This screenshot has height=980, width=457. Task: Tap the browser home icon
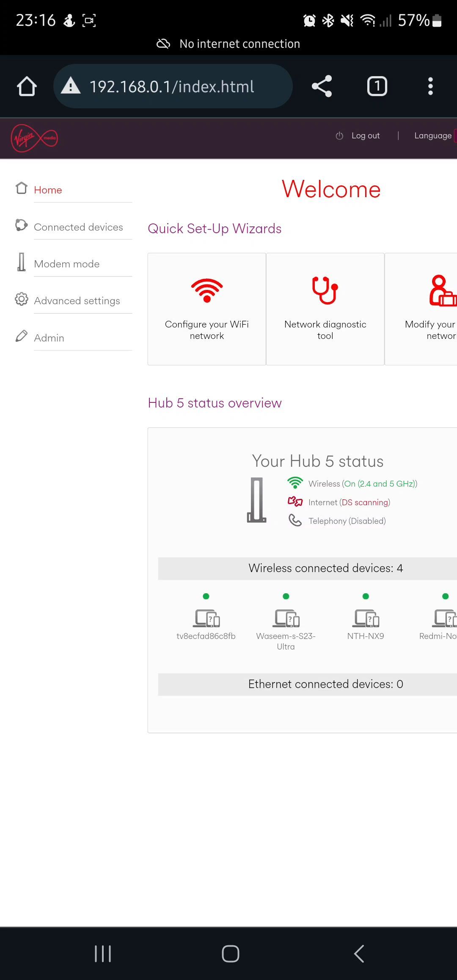click(x=27, y=86)
